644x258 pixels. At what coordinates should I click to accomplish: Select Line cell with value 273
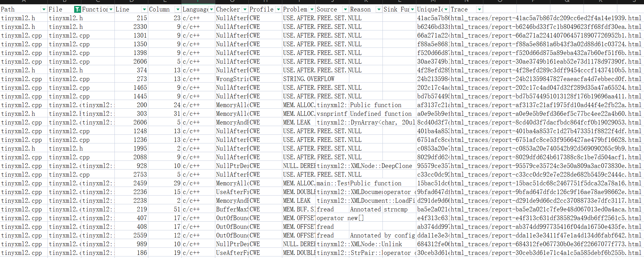(131, 79)
